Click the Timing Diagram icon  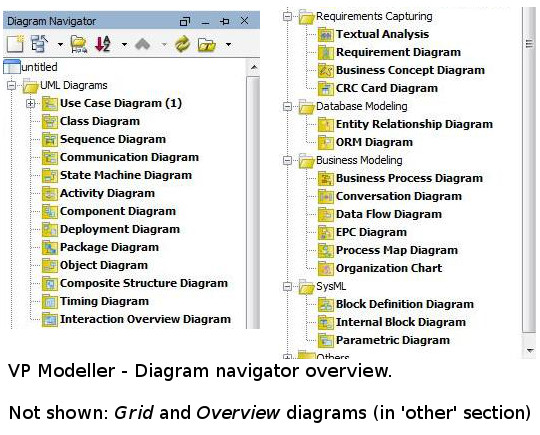click(50, 301)
